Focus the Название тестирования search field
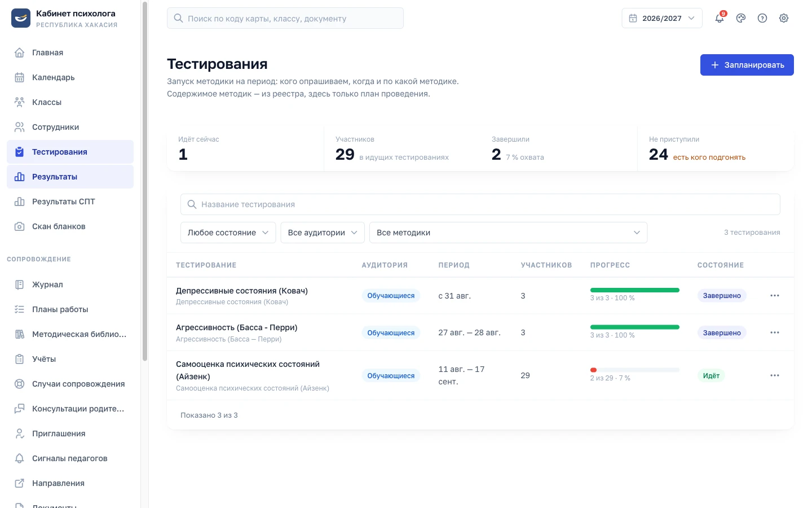This screenshot has height=508, width=812. pyautogui.click(x=480, y=204)
